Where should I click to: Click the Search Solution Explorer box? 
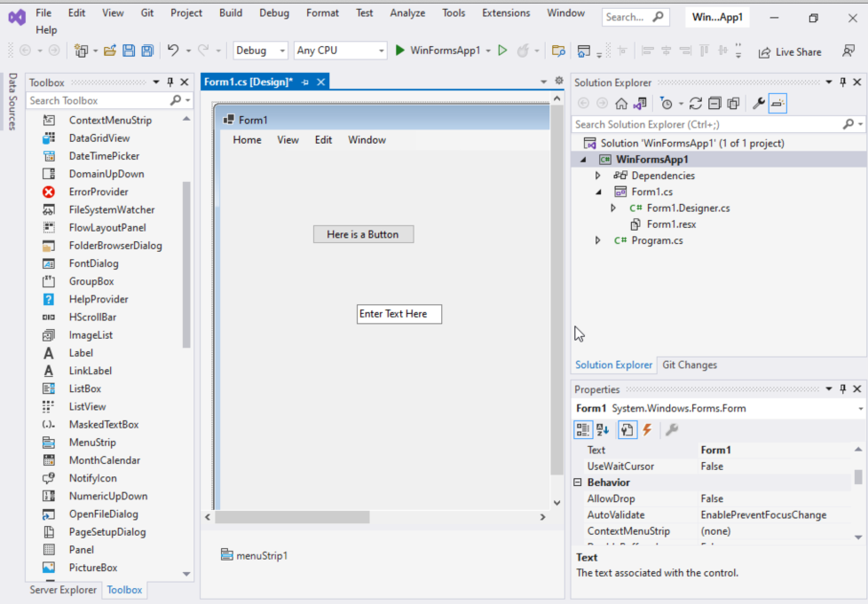coord(707,124)
